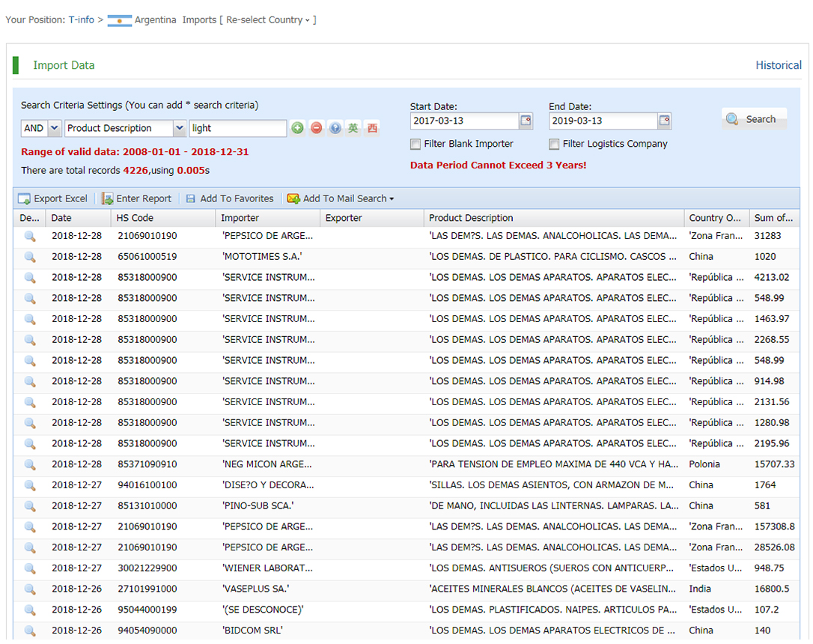Screen dimensions: 813x644
Task: Select HS code cell 65061000519
Action: click(x=147, y=257)
